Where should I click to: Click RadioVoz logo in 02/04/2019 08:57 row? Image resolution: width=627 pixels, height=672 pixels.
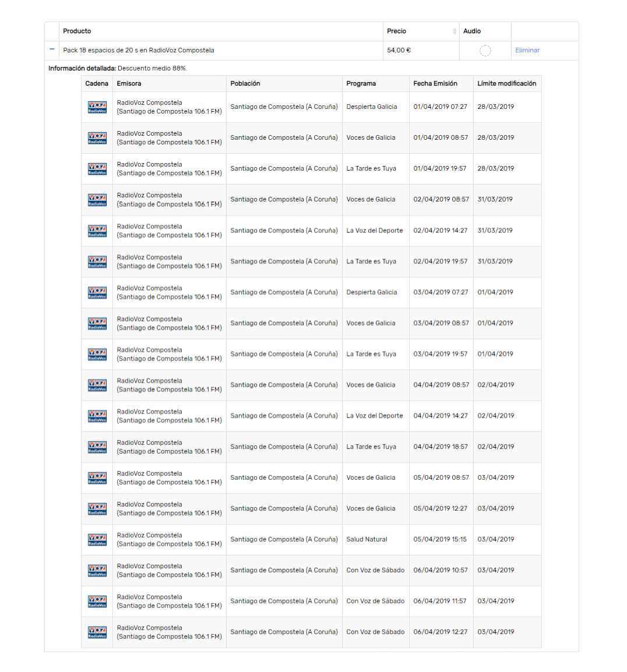click(x=97, y=200)
